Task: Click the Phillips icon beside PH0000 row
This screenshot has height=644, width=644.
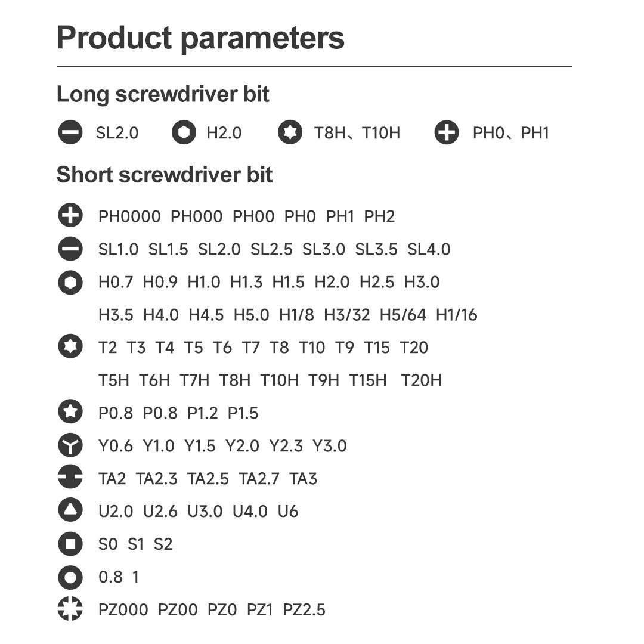Action: [70, 215]
